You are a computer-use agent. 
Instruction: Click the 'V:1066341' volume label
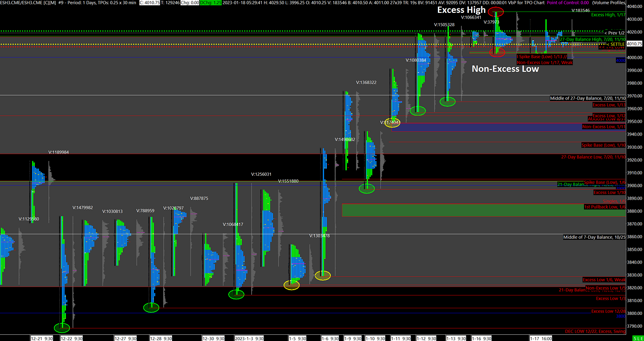(471, 17)
